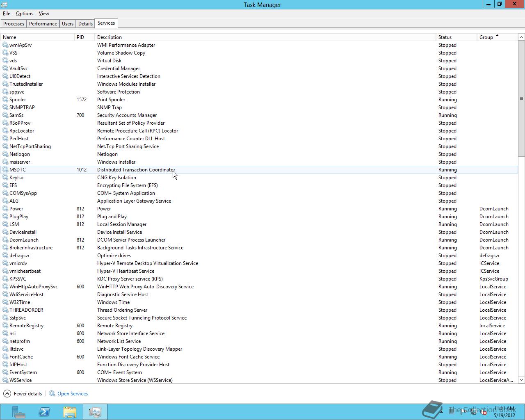Switch to the Processes tab
Screen dimensions: 525x420
pos(14,24)
